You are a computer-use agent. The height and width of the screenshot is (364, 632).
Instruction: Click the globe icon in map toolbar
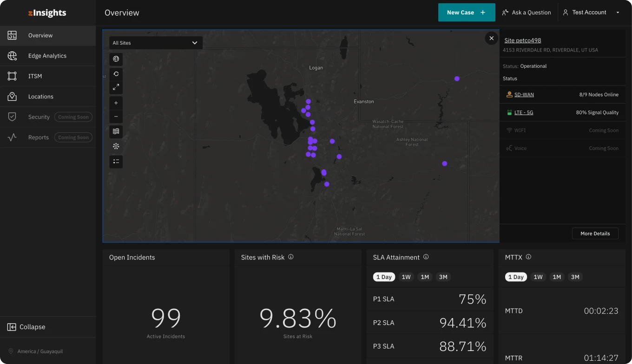pyautogui.click(x=116, y=59)
